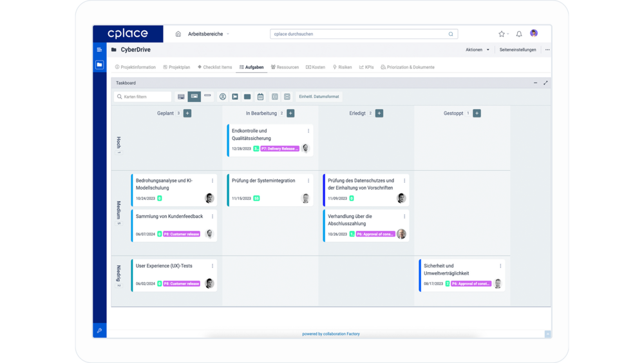This screenshot has width=644, height=363.
Task: Add a card to the In Bearbeitung column
Action: (x=290, y=113)
